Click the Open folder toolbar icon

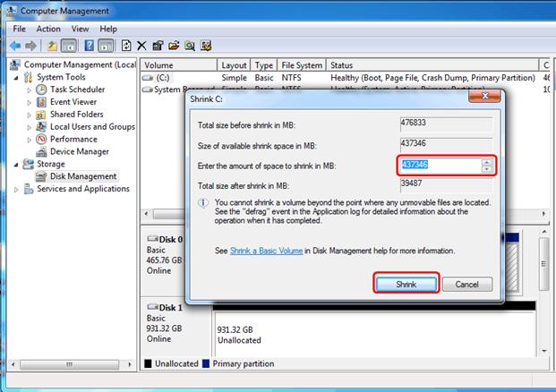174,46
